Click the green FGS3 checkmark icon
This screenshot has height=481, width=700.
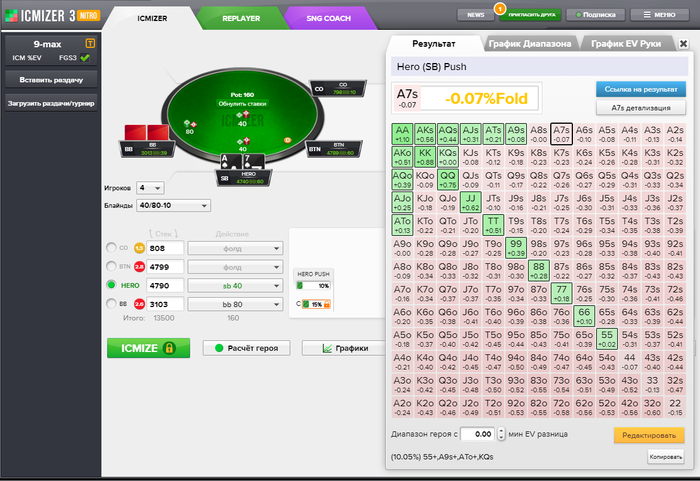pos(85,58)
